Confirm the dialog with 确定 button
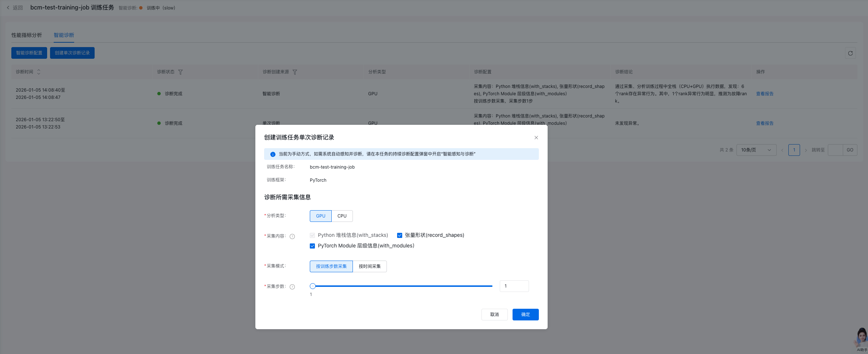 tap(525, 314)
